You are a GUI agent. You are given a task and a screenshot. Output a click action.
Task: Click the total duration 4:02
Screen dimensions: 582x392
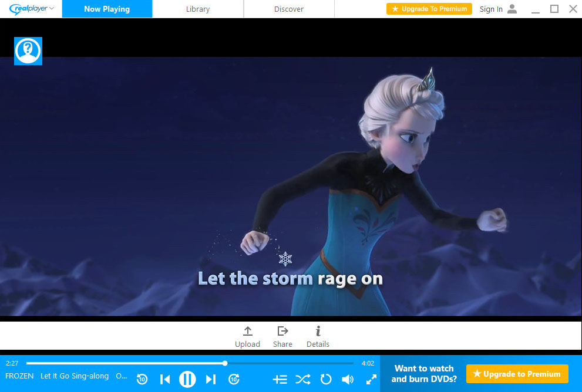tap(368, 363)
